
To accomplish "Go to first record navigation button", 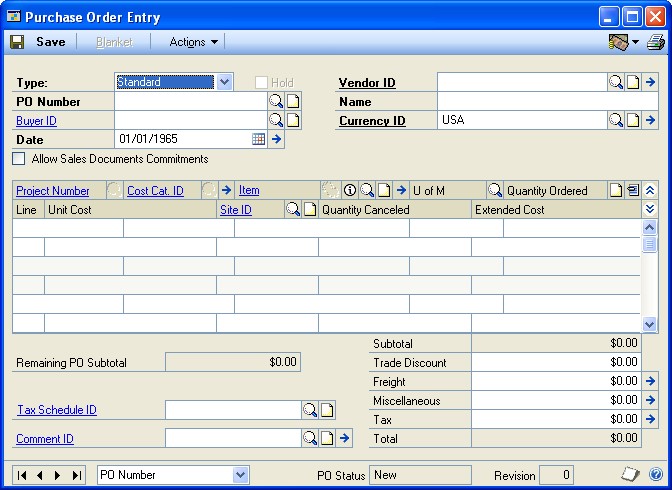I will pos(22,475).
